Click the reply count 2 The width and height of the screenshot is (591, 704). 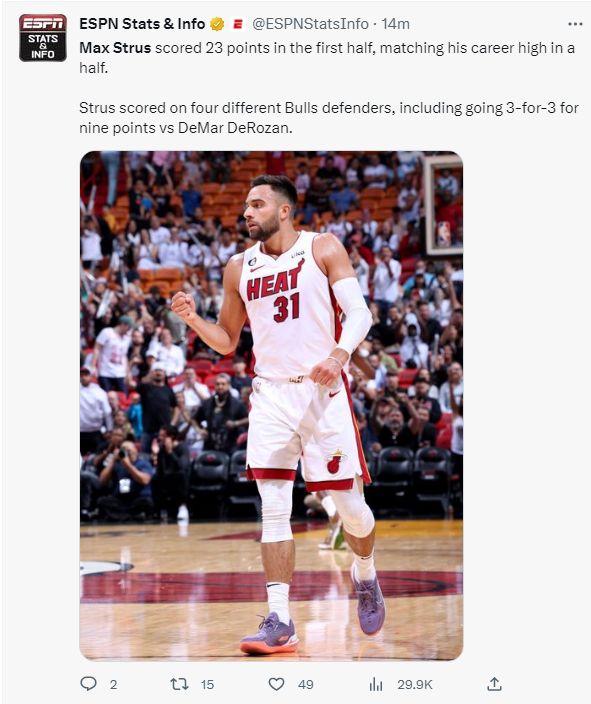[113, 684]
